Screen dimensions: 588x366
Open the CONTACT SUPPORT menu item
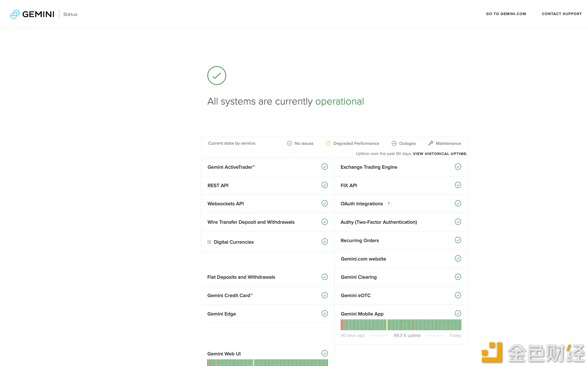click(561, 14)
